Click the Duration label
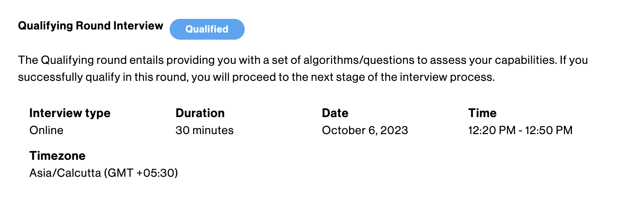644x207 pixels. click(x=200, y=113)
